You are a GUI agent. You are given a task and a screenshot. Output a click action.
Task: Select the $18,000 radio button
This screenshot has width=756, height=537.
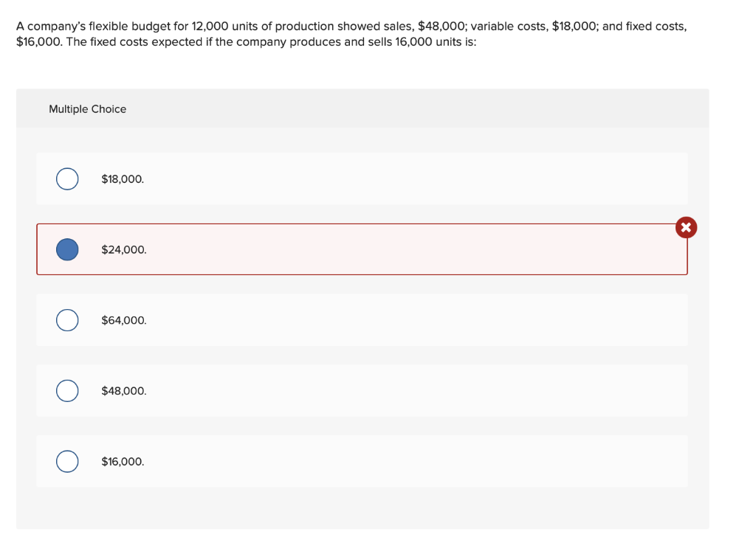point(67,179)
